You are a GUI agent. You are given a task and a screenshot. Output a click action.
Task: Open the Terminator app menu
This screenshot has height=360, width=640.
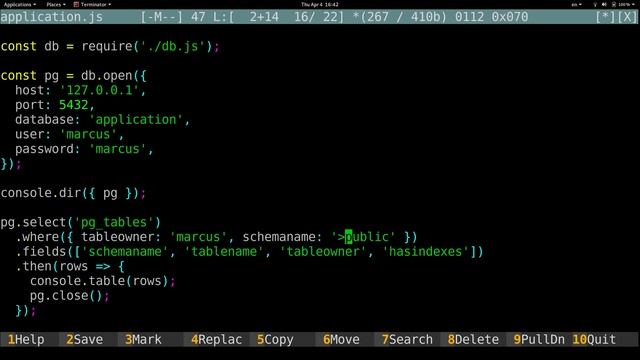[92, 4]
